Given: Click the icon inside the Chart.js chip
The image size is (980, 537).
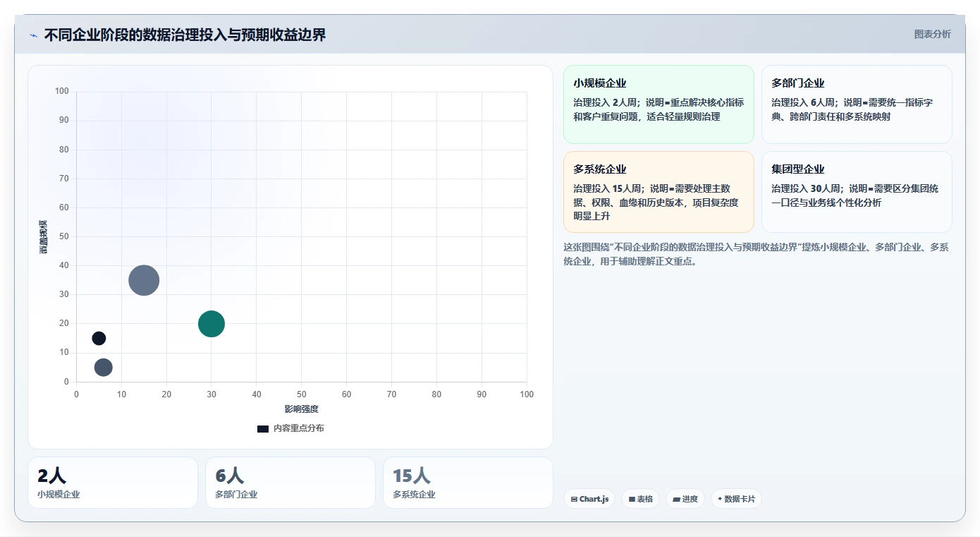Looking at the screenshot, I should click(x=574, y=499).
